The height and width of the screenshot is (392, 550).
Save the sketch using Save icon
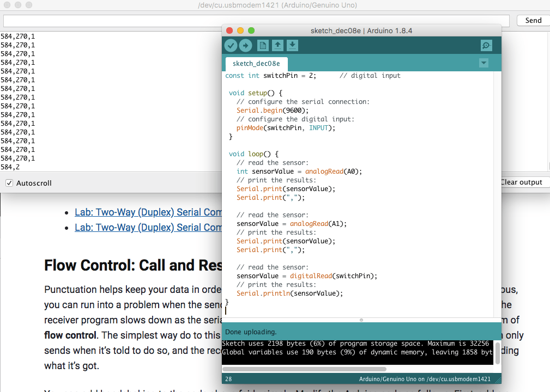[x=292, y=46]
